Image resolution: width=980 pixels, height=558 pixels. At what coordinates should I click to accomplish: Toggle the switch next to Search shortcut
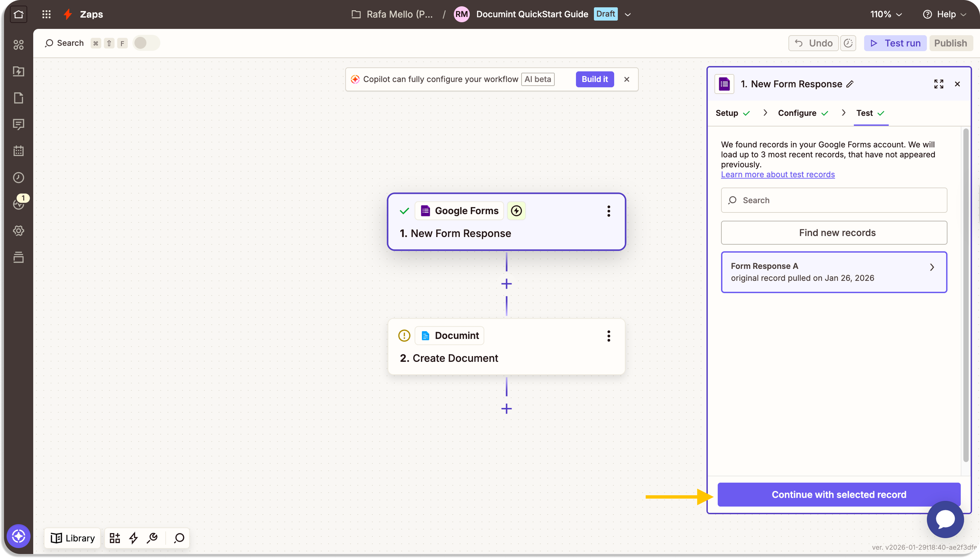pyautogui.click(x=146, y=43)
